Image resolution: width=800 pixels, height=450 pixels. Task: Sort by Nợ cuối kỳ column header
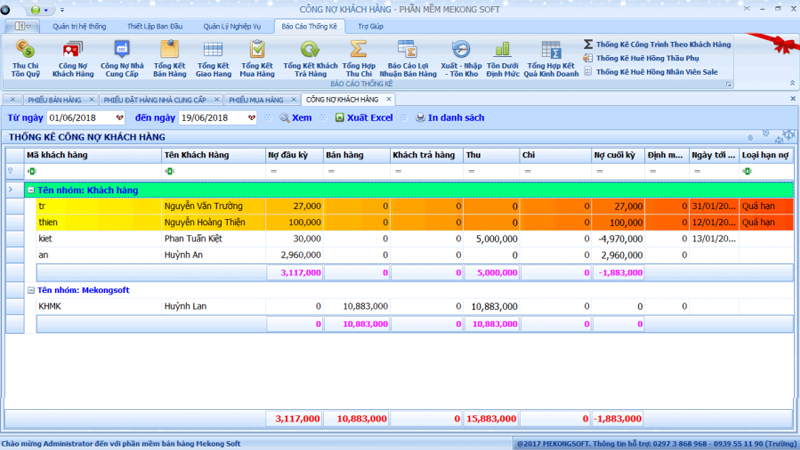(618, 155)
